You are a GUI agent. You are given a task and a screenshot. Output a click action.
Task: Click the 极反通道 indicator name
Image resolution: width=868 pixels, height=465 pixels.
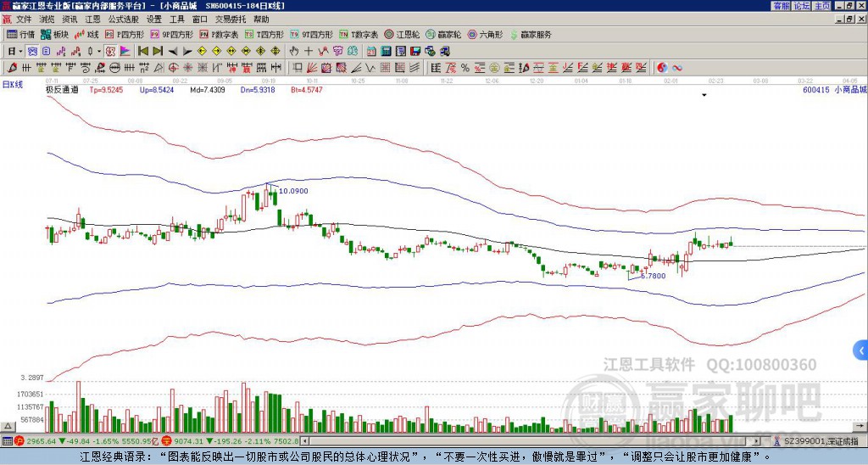tap(62, 89)
